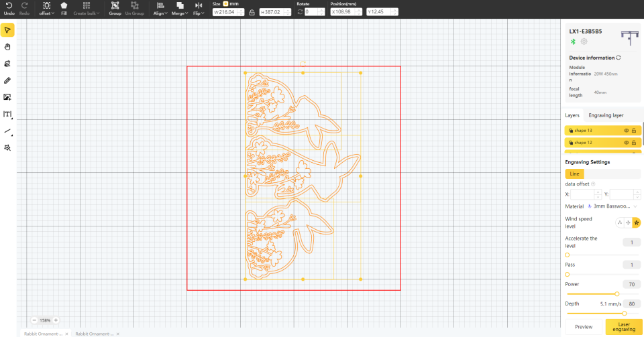Toggle lock on shape 12 layer
The image size is (644, 337).
634,143
